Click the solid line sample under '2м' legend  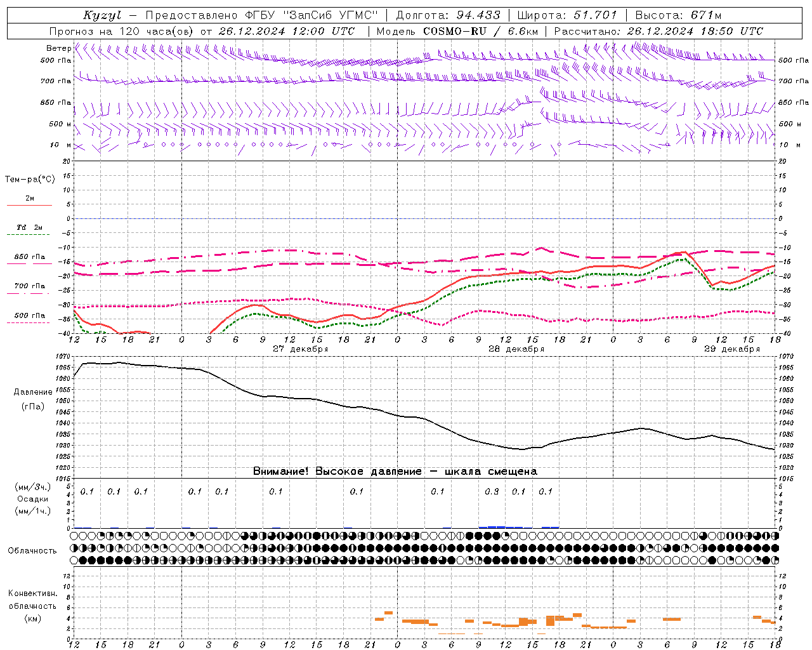click(x=29, y=205)
